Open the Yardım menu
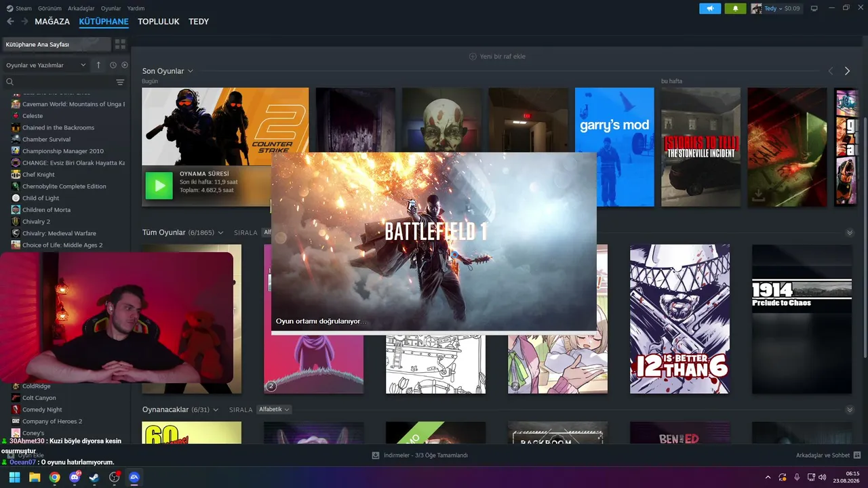 tap(136, 8)
